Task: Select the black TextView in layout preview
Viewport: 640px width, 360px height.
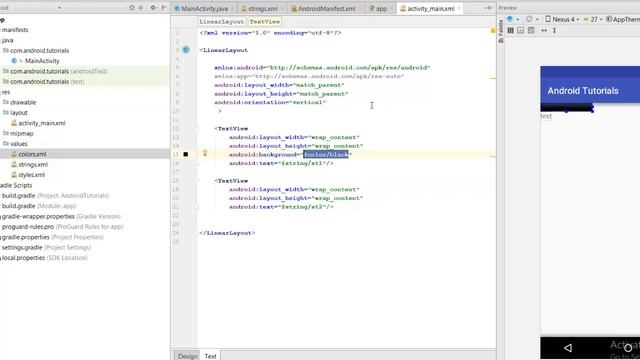Action: coord(567,108)
